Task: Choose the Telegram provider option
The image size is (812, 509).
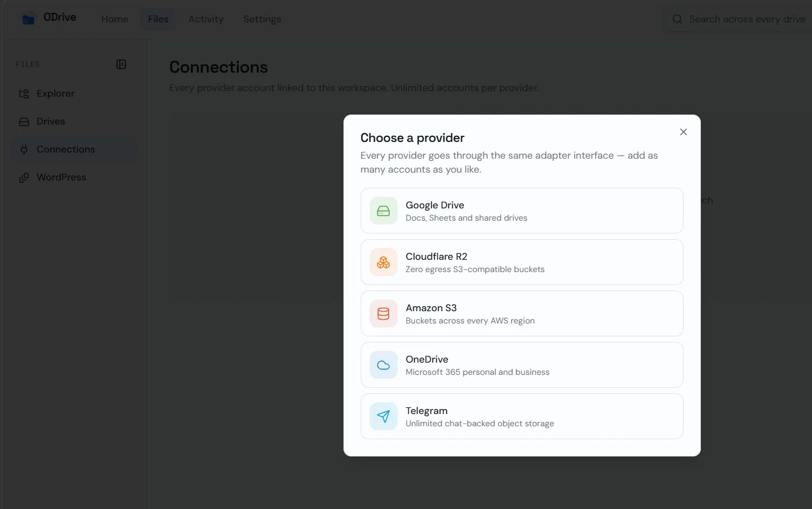Action: (x=522, y=416)
